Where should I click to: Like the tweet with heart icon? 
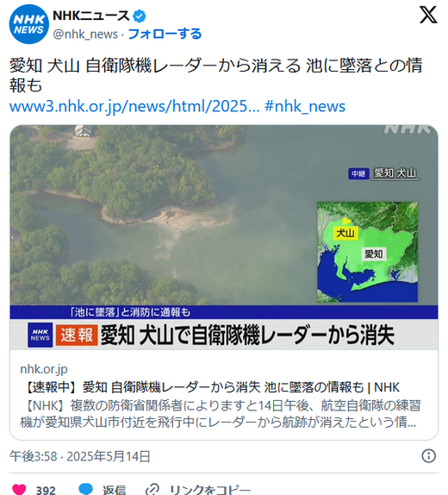point(19,489)
